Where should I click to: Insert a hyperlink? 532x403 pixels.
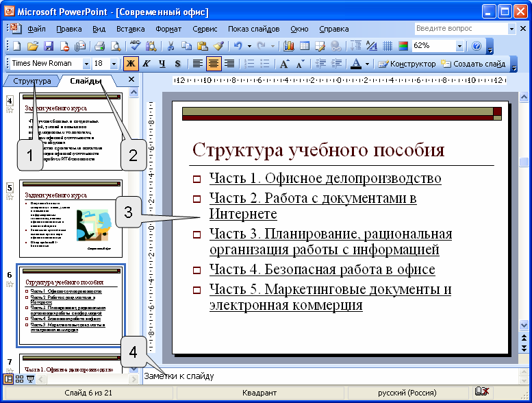click(x=335, y=46)
